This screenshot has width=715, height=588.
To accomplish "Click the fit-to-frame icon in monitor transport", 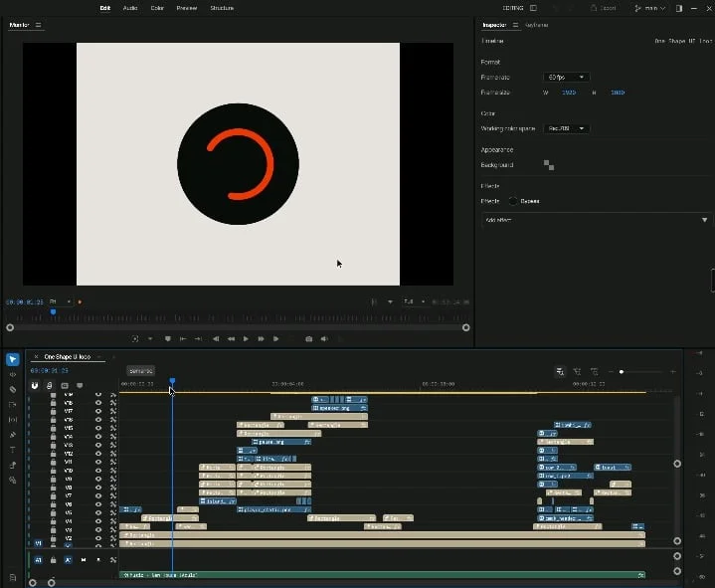I will pyautogui.click(x=135, y=339).
